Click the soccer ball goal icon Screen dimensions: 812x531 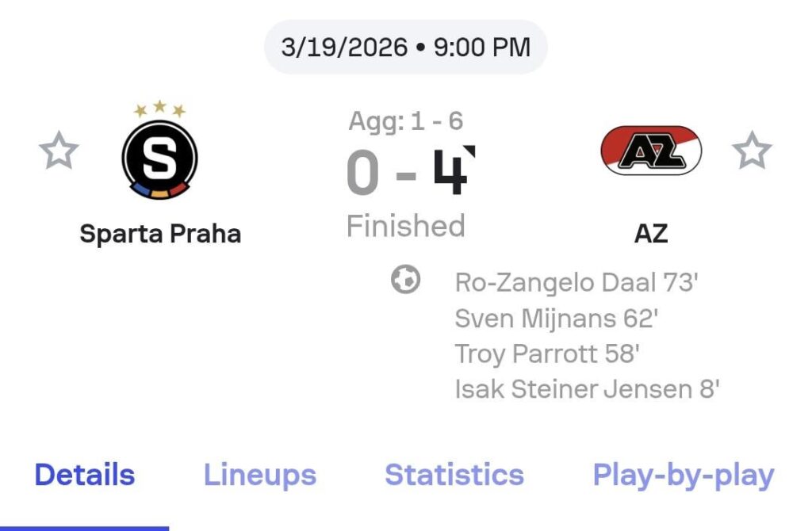click(x=405, y=281)
